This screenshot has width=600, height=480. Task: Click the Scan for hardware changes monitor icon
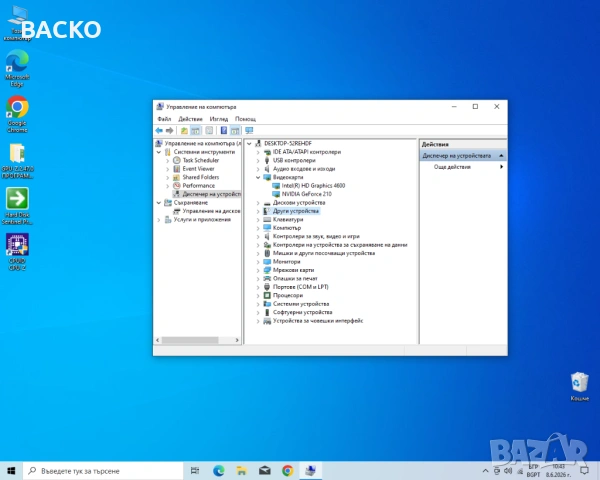point(249,131)
